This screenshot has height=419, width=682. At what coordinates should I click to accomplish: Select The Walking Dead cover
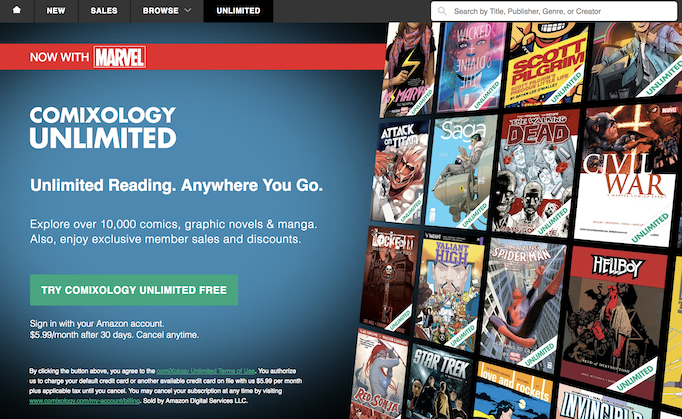536,173
